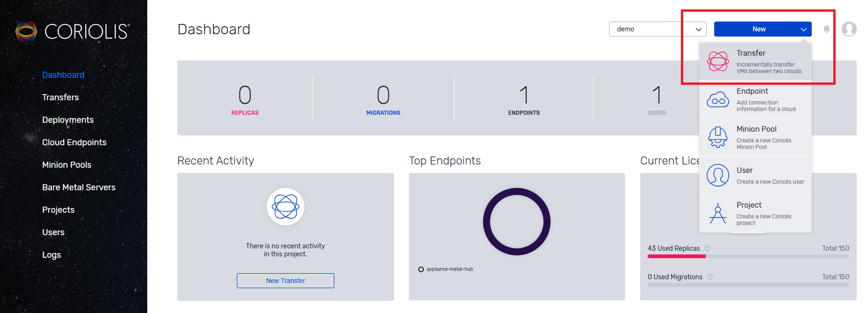The height and width of the screenshot is (313, 868).
Task: Click the Migrations count tile
Action: [x=383, y=100]
